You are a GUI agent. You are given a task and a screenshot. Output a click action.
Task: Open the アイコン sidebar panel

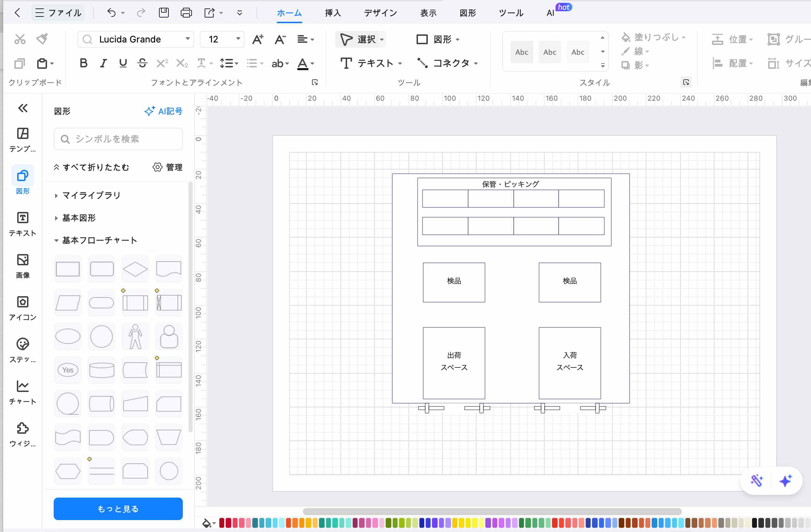[23, 308]
